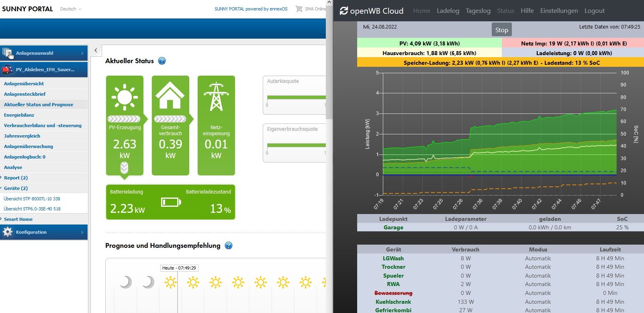Screen dimensions: 644x313
Task: Open Ladelog in the openWB menu
Action: (448, 11)
